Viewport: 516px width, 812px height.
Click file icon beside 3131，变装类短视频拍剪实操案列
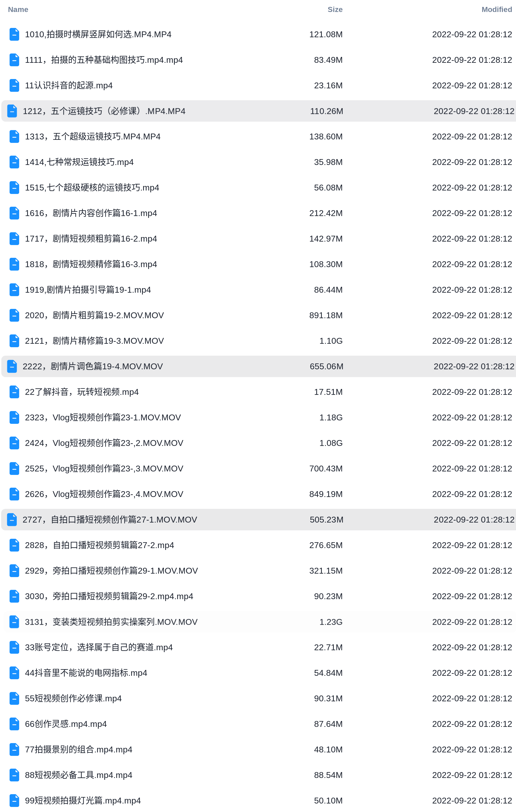click(14, 622)
